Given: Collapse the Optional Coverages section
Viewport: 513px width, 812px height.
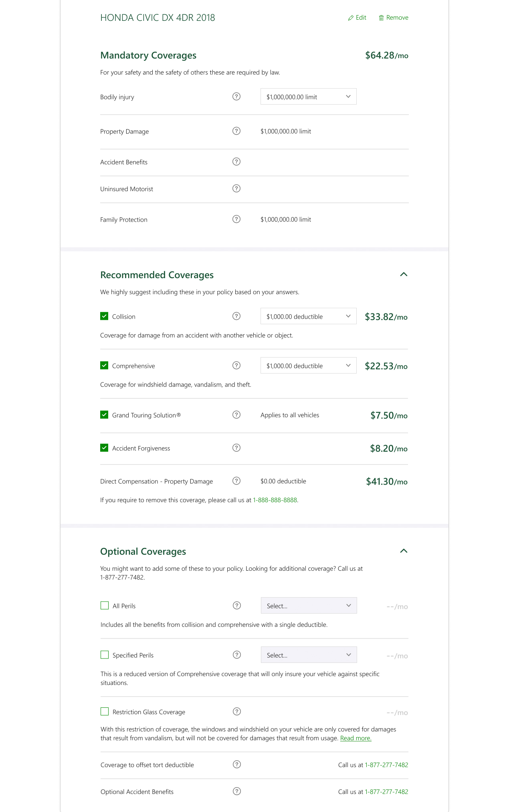Looking at the screenshot, I should click(404, 551).
